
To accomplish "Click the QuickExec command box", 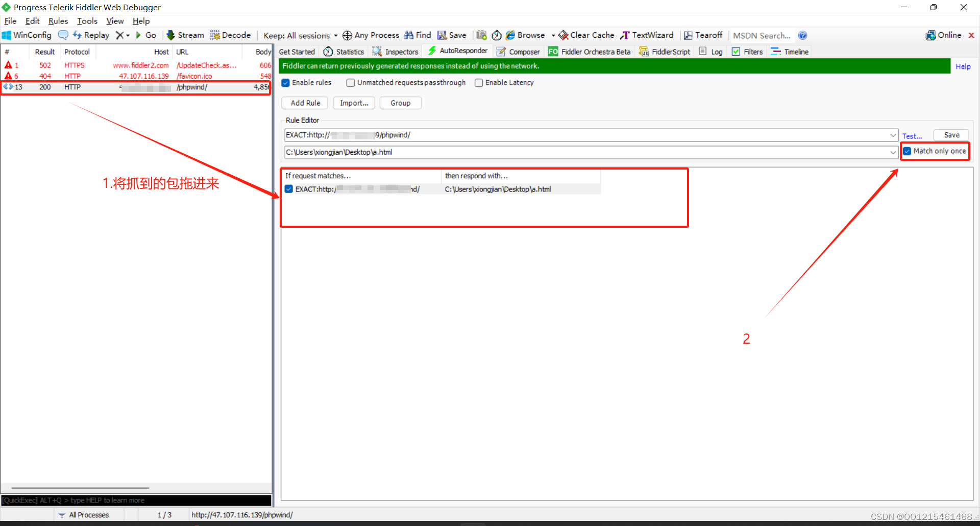I will coord(136,500).
